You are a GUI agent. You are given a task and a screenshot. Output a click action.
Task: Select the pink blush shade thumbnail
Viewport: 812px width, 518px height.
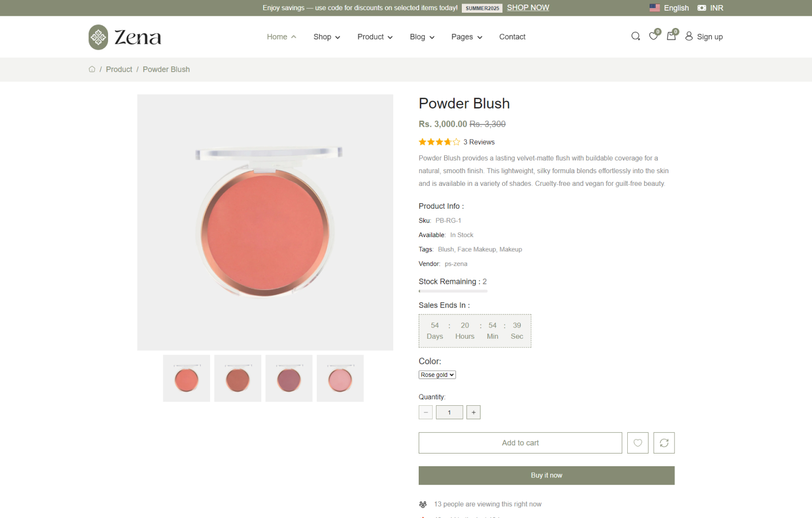(x=340, y=379)
